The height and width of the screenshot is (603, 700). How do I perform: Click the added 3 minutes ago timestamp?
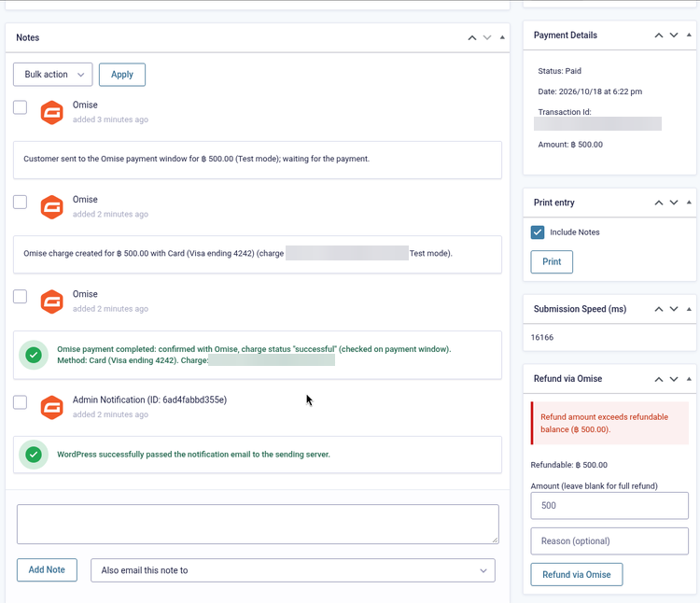click(110, 119)
